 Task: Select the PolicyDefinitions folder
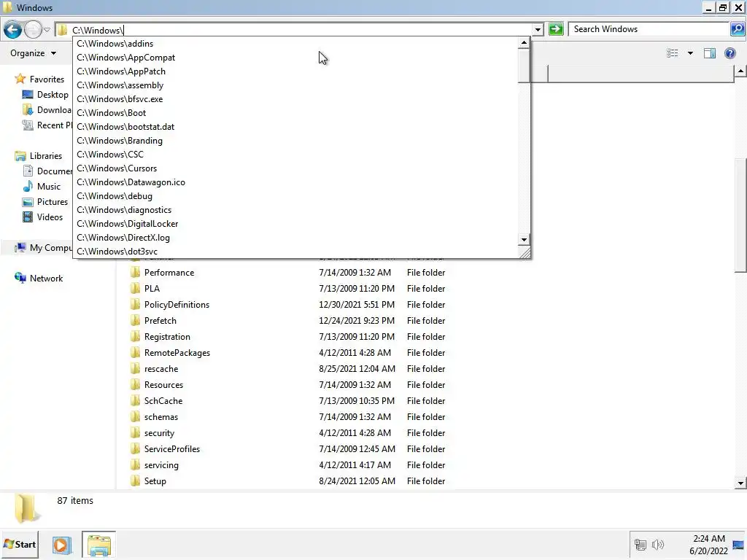177,304
